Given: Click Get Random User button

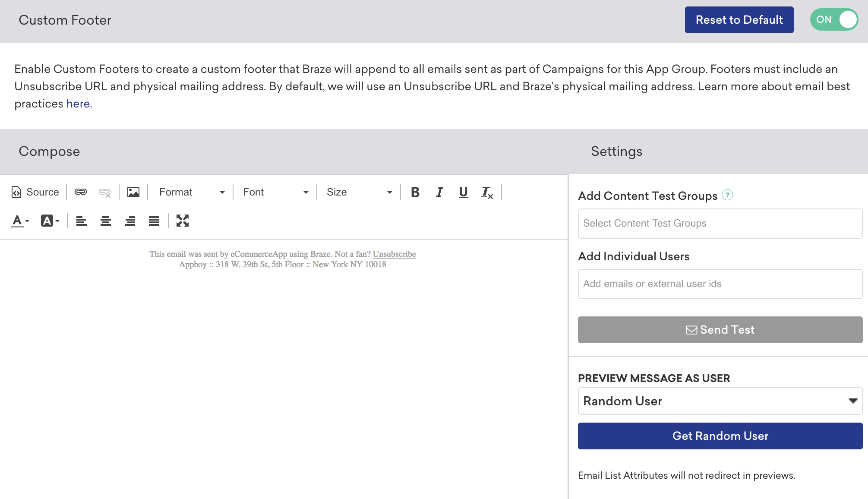Looking at the screenshot, I should (721, 436).
